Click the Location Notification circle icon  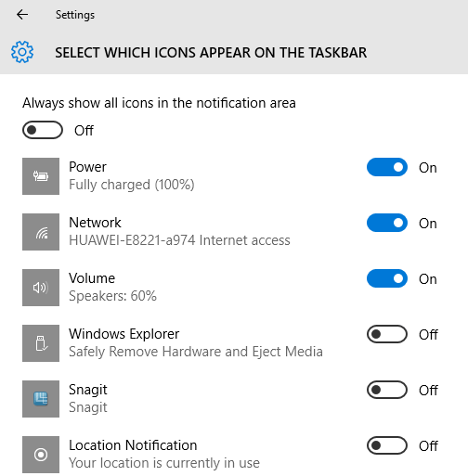coord(41,455)
